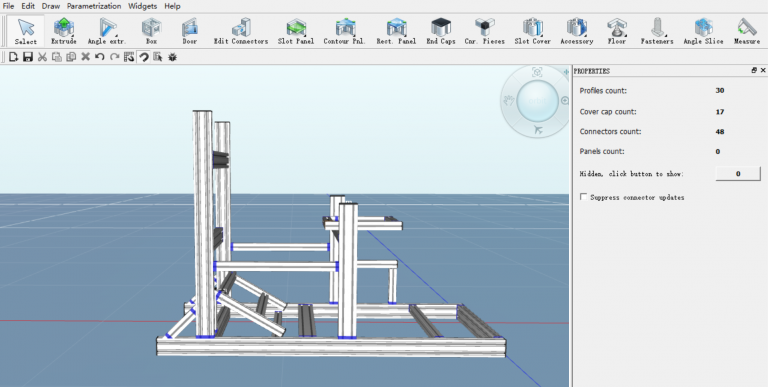The image size is (768, 387).
Task: Click the Edit Connectors tool
Action: tap(241, 31)
